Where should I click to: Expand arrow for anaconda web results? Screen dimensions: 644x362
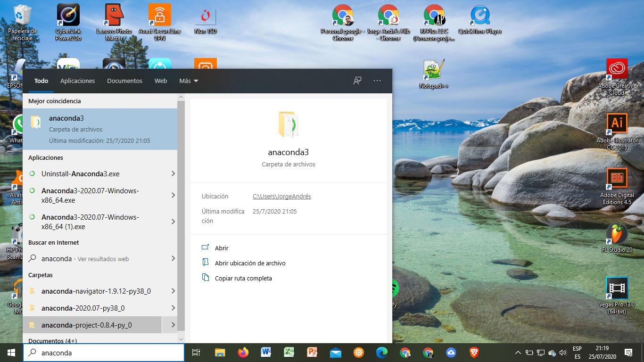[x=173, y=258]
